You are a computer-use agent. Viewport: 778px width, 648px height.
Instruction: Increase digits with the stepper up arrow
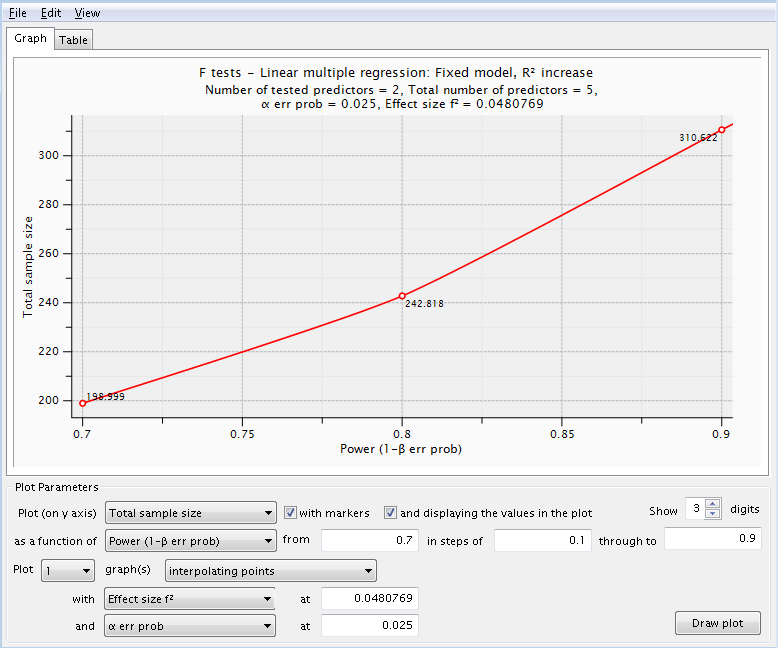712,504
